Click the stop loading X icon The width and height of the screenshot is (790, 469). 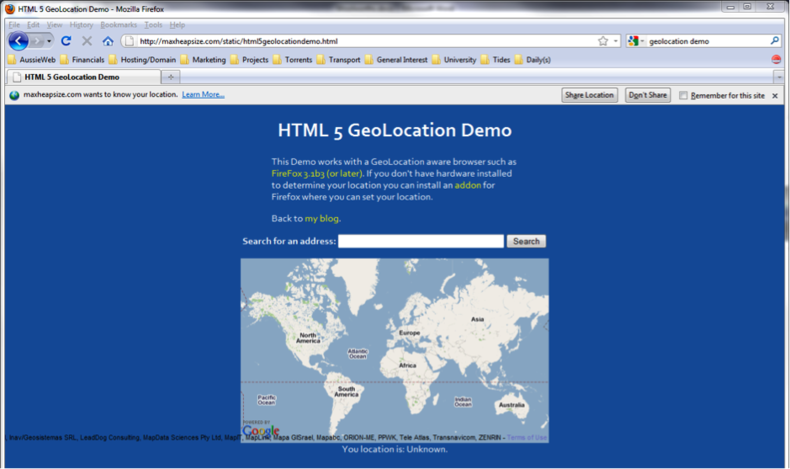[87, 41]
